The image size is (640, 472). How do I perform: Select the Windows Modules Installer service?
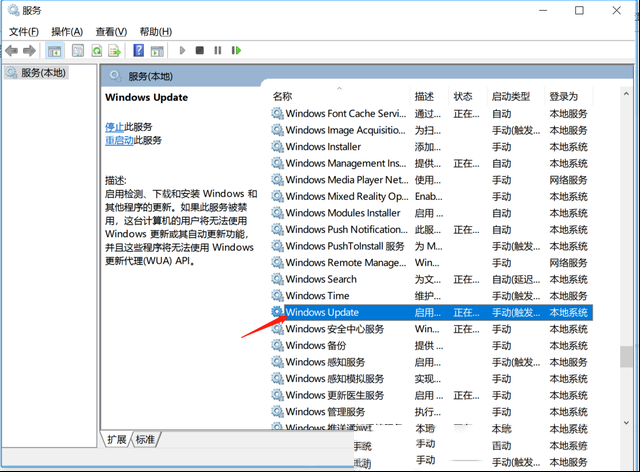tap(431, 213)
